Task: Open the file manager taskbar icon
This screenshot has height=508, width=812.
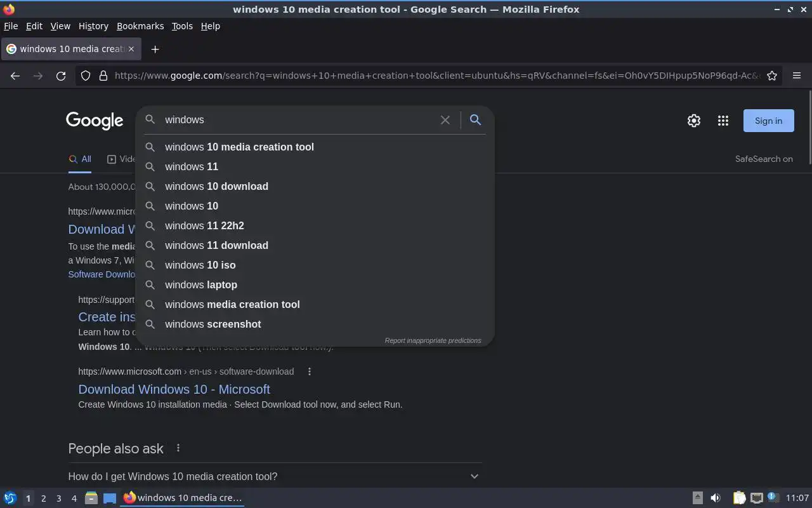Action: click(x=91, y=498)
